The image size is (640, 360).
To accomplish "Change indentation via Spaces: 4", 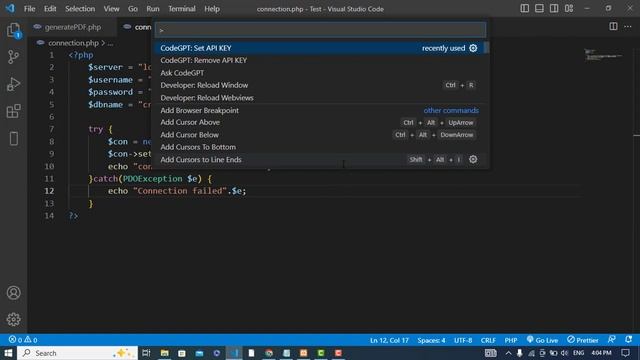I will [x=431, y=340].
